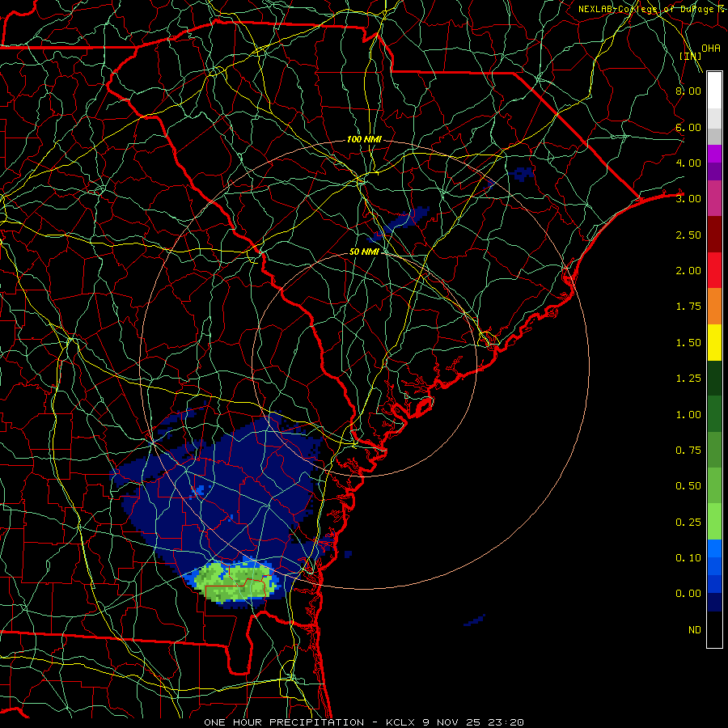Click the KCLX radar site identifier
This screenshot has width=728, height=728.
click(400, 722)
